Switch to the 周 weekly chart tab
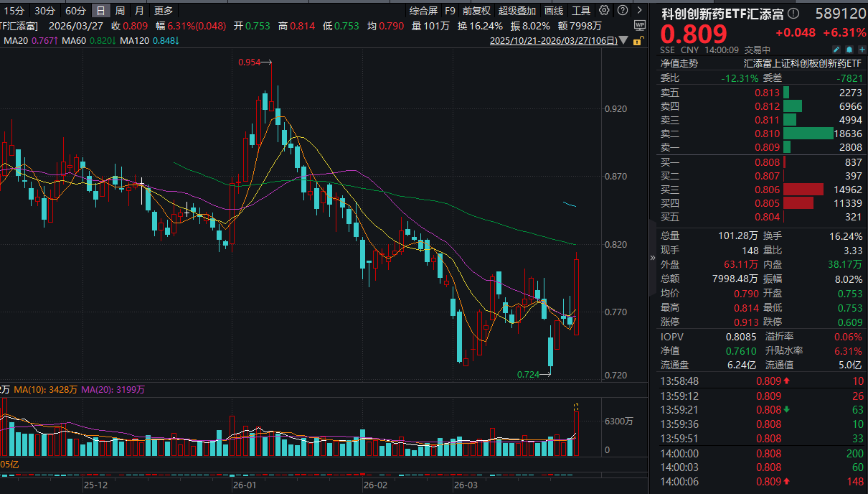This screenshot has height=494, width=868. pyautogui.click(x=120, y=11)
